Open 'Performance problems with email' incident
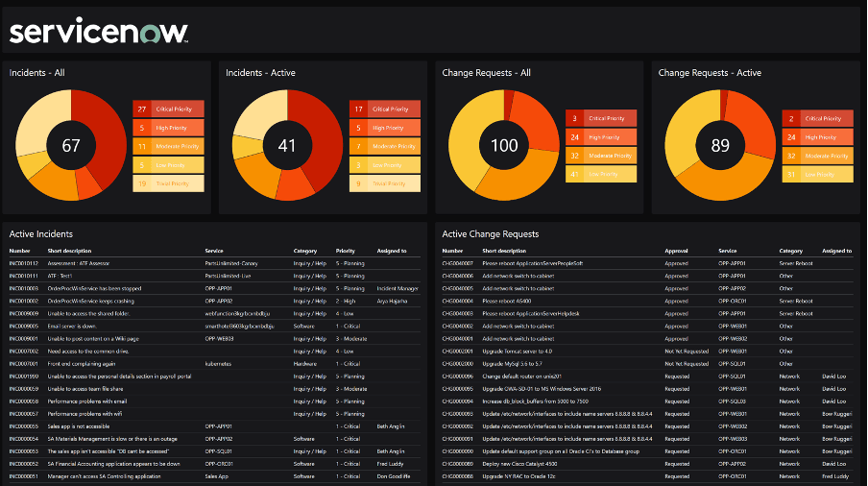868x486 pixels. (87, 401)
